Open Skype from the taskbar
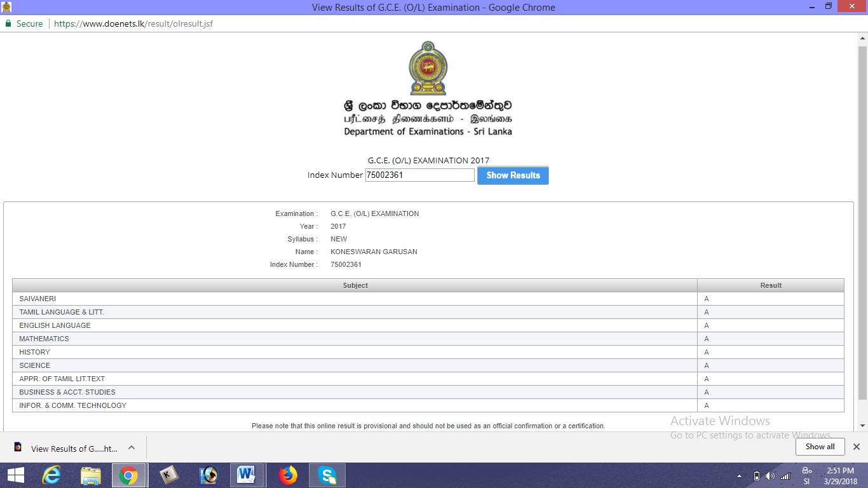868x488 pixels. pyautogui.click(x=327, y=475)
